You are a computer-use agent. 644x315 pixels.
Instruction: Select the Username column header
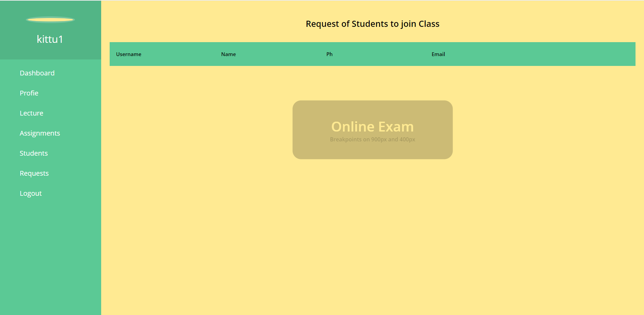coord(129,54)
